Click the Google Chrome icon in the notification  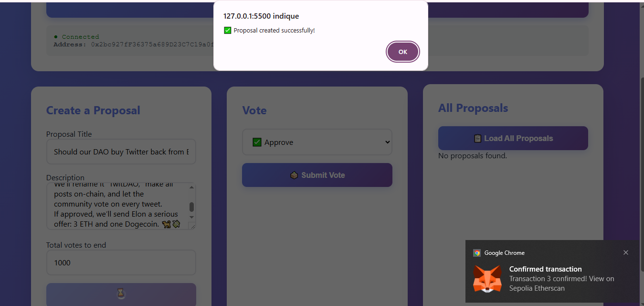point(476,252)
